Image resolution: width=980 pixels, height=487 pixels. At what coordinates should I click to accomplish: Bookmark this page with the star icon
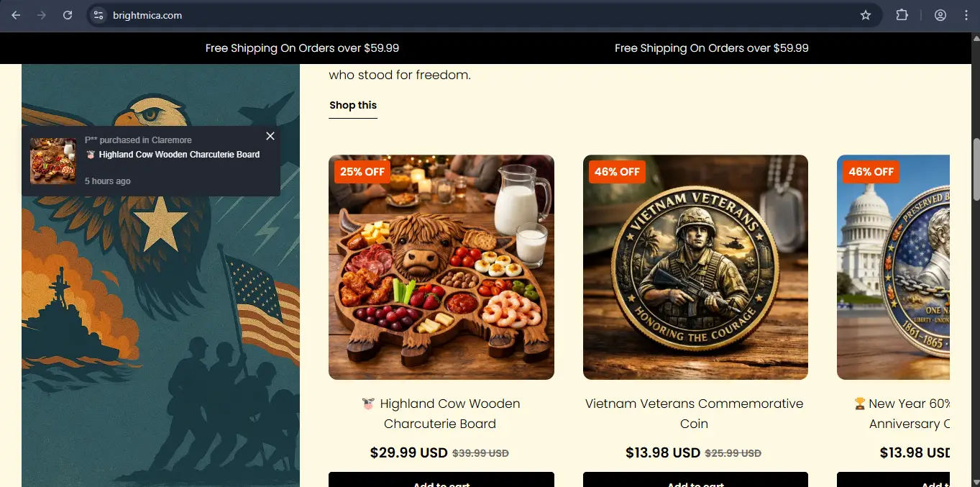pyautogui.click(x=866, y=15)
